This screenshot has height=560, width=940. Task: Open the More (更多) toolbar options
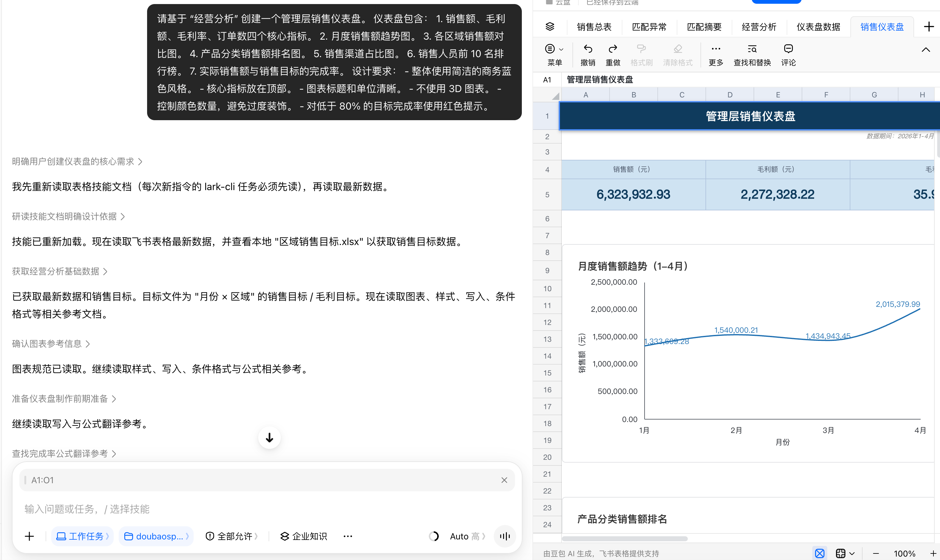[x=716, y=55]
